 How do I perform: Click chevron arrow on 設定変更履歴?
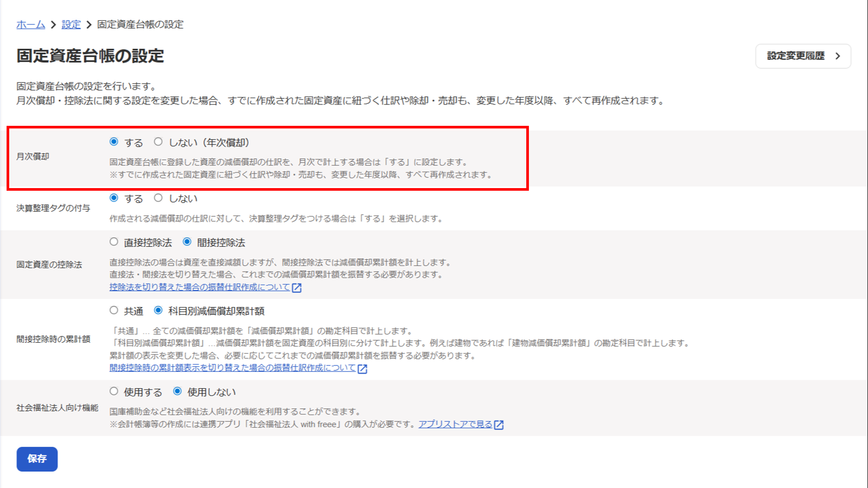pyautogui.click(x=838, y=56)
